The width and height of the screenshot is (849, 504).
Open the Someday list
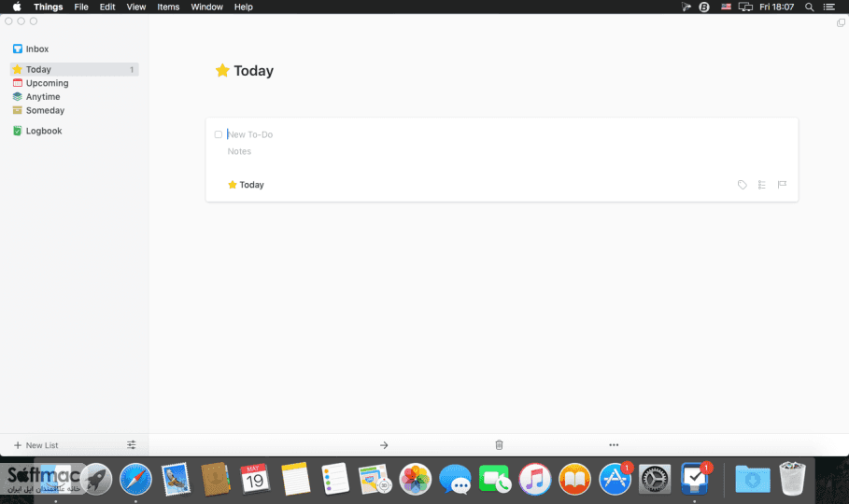(38, 110)
